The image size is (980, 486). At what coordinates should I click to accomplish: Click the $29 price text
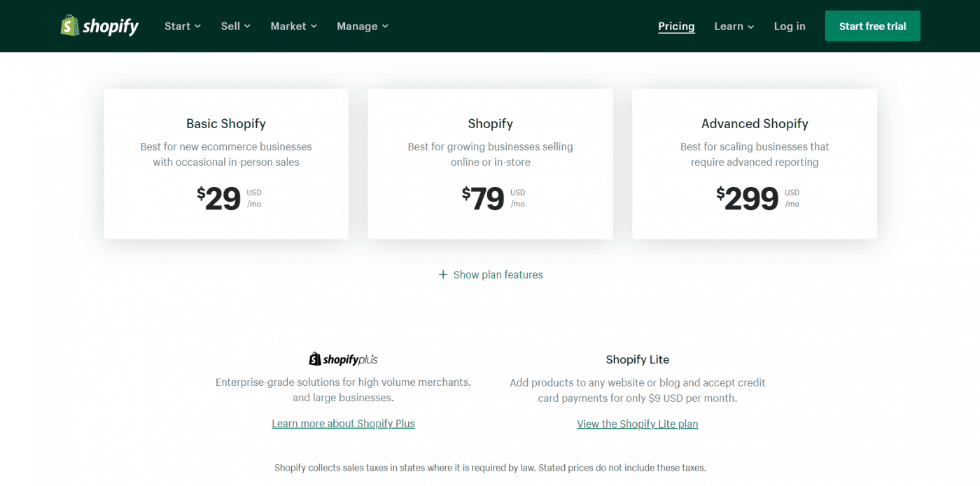[219, 199]
